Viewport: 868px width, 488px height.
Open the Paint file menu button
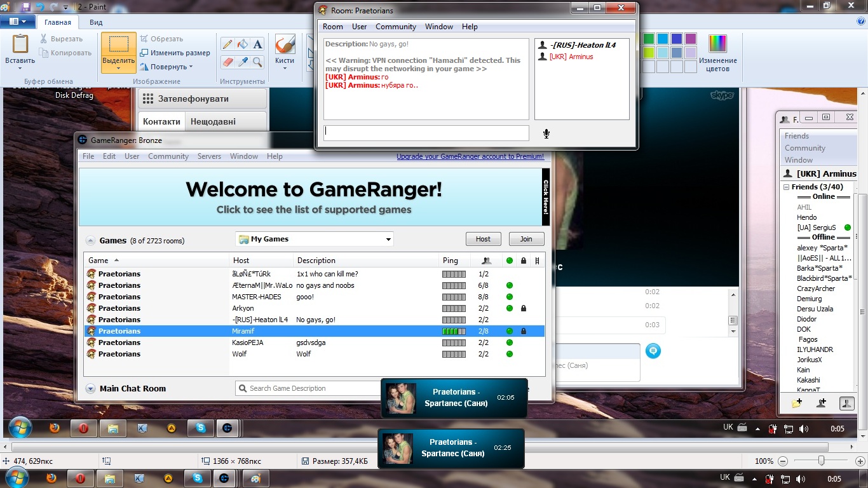point(17,22)
